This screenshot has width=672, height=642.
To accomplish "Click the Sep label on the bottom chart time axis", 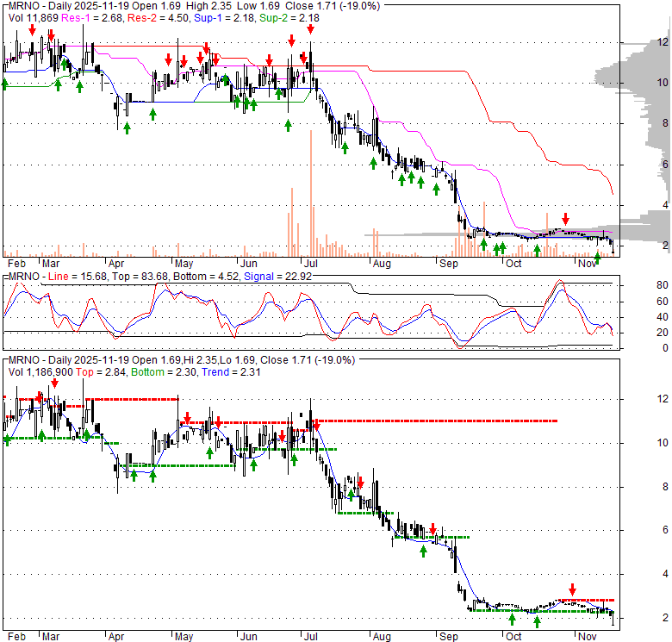I will click(x=447, y=636).
